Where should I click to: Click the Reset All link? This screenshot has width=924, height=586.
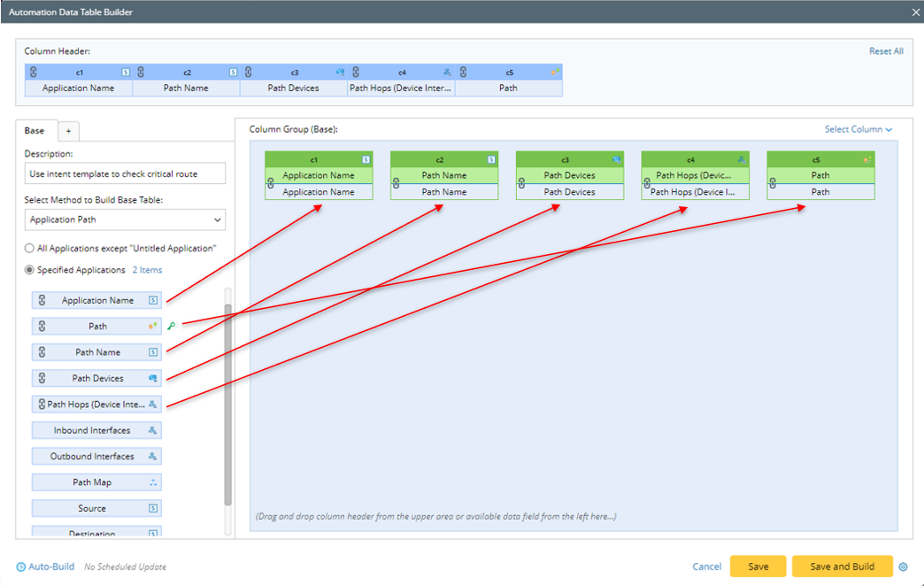pyautogui.click(x=886, y=51)
